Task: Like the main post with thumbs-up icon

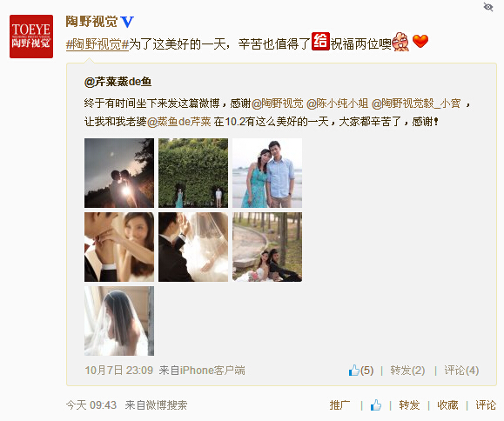Action: [376, 405]
